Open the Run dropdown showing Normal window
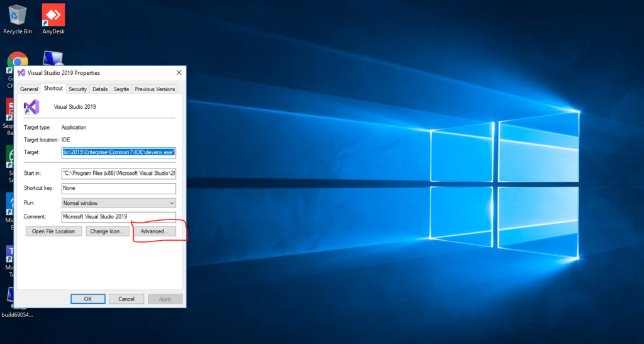The image size is (644, 344). 119,203
